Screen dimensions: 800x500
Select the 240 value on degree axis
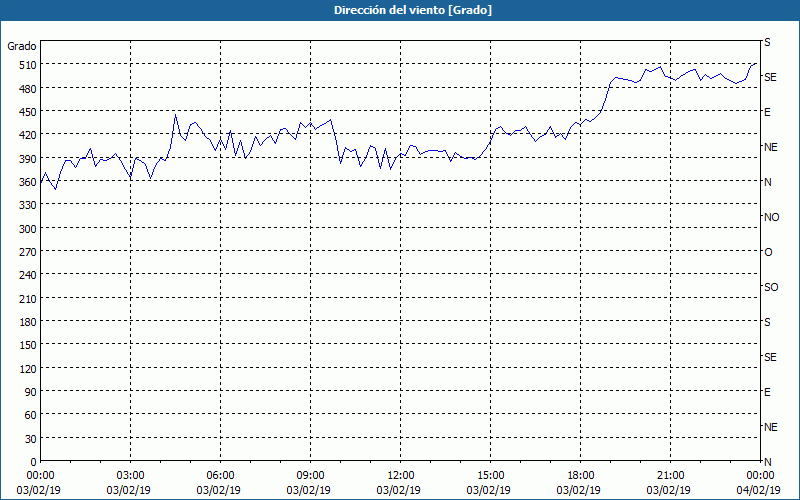point(29,276)
